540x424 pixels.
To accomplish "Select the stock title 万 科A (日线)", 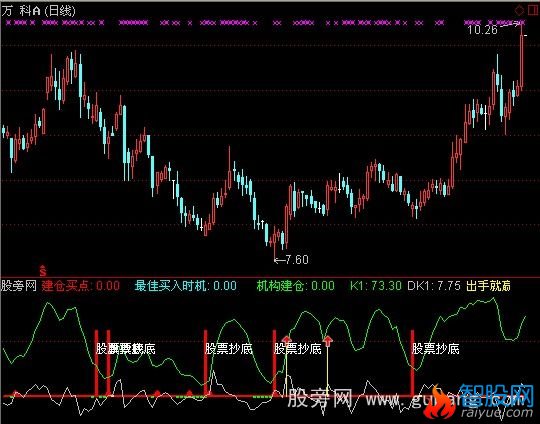I will tap(39, 11).
